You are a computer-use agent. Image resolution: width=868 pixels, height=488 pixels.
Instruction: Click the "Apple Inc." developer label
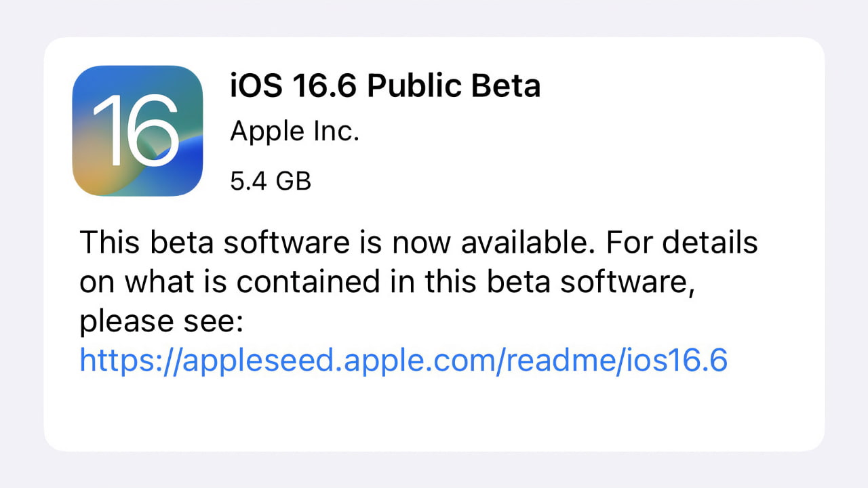pos(294,131)
